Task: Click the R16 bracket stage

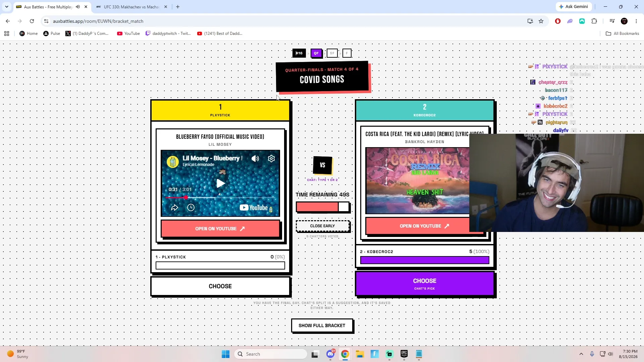Action: click(299, 53)
